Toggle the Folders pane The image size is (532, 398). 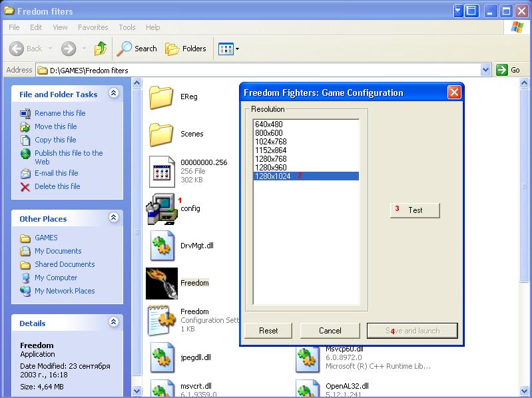coord(186,49)
